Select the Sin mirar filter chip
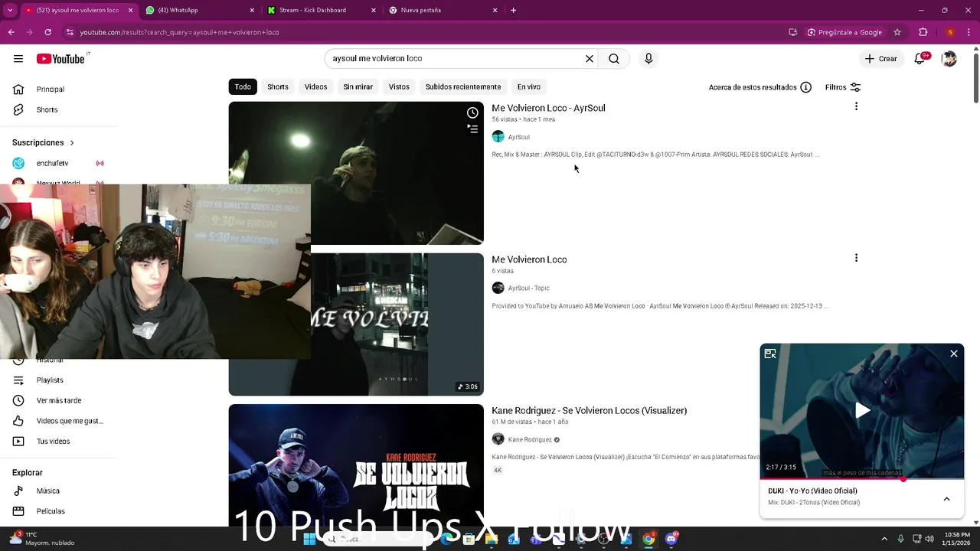Viewport: 980px width, 551px height. [x=358, y=86]
